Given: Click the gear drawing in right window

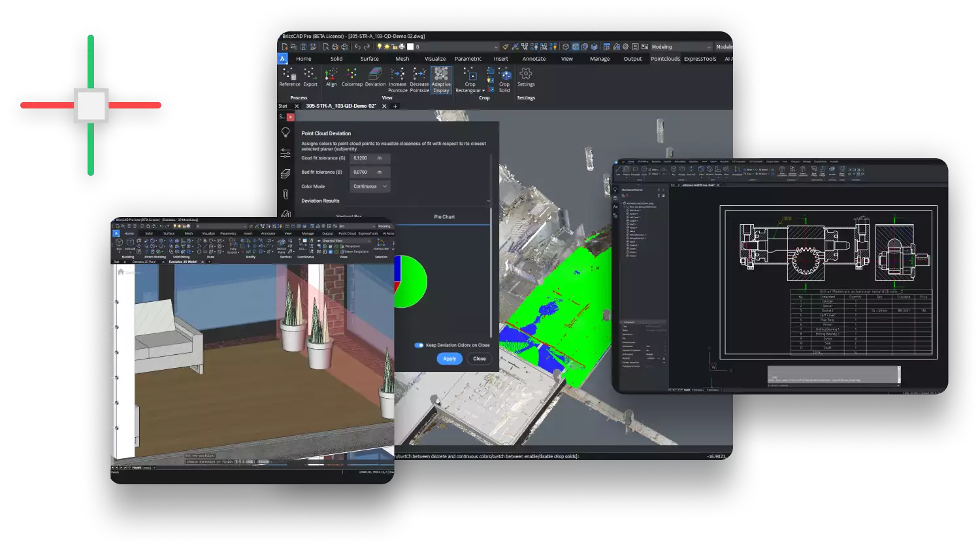Looking at the screenshot, I should [805, 261].
